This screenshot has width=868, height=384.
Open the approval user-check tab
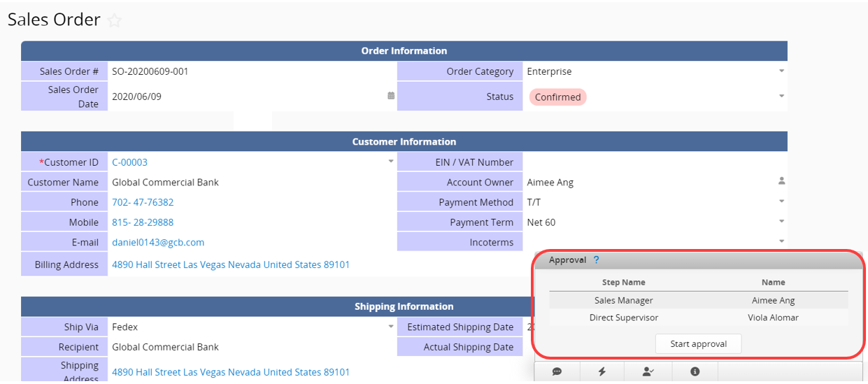(648, 371)
